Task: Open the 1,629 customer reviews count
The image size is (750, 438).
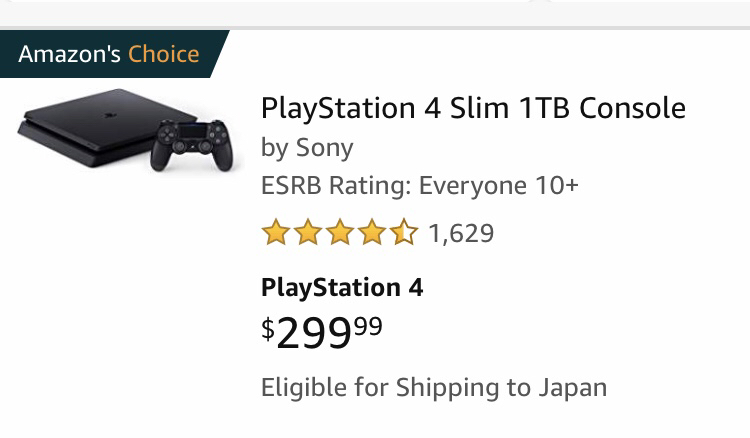Action: [x=461, y=234]
